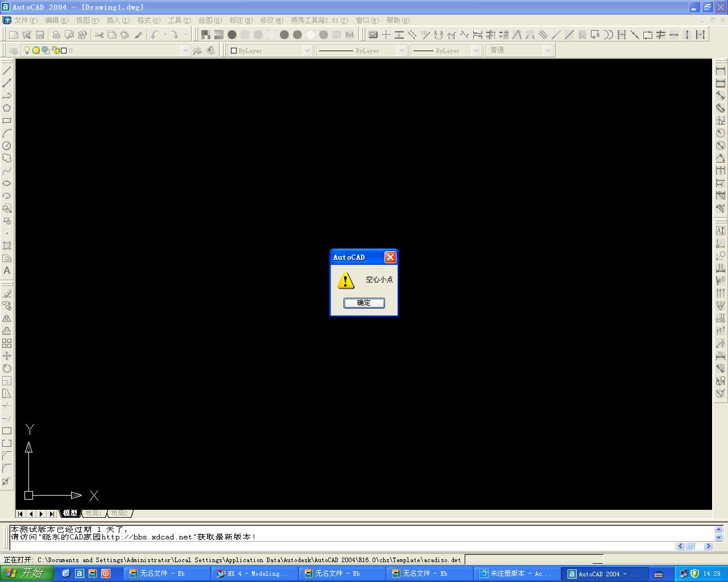
Task: Open the 燕秀工具箱2.81 menu
Action: (319, 20)
